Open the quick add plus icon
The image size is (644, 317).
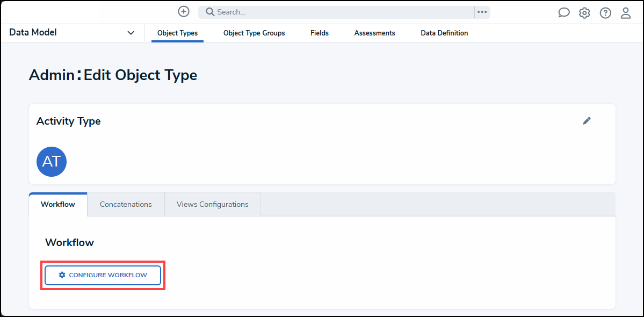[183, 11]
